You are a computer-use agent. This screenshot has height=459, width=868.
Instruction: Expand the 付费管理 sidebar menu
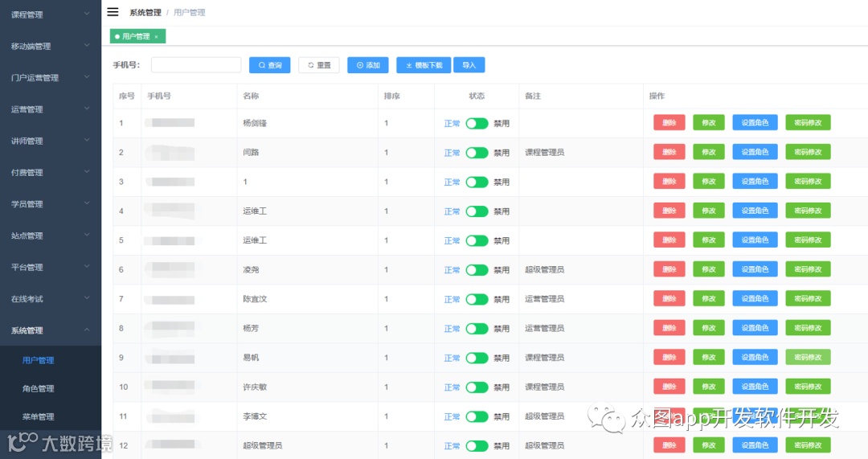51,172
